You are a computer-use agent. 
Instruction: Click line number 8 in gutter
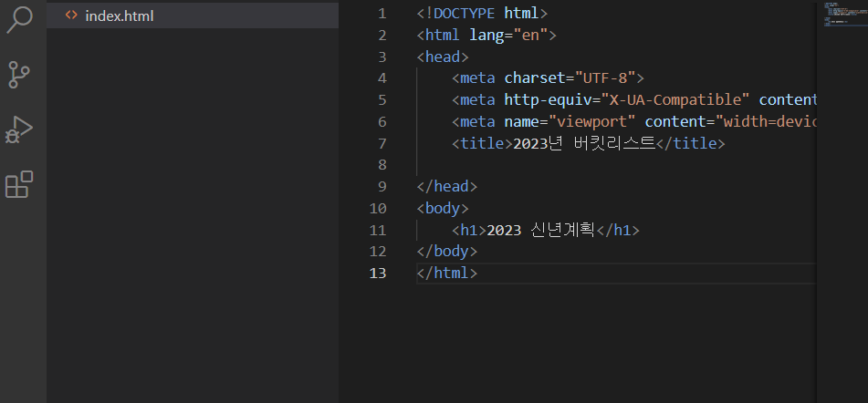(382, 165)
